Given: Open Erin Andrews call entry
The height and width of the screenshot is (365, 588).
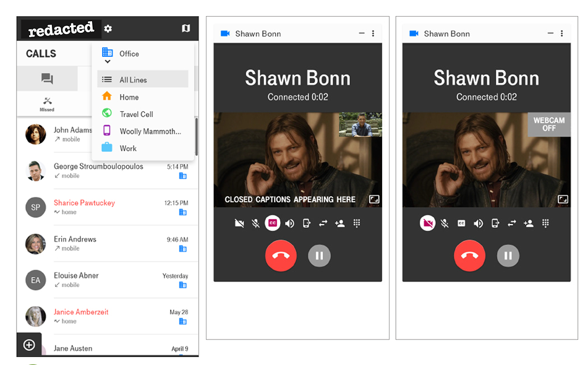Looking at the screenshot, I should (x=108, y=244).
